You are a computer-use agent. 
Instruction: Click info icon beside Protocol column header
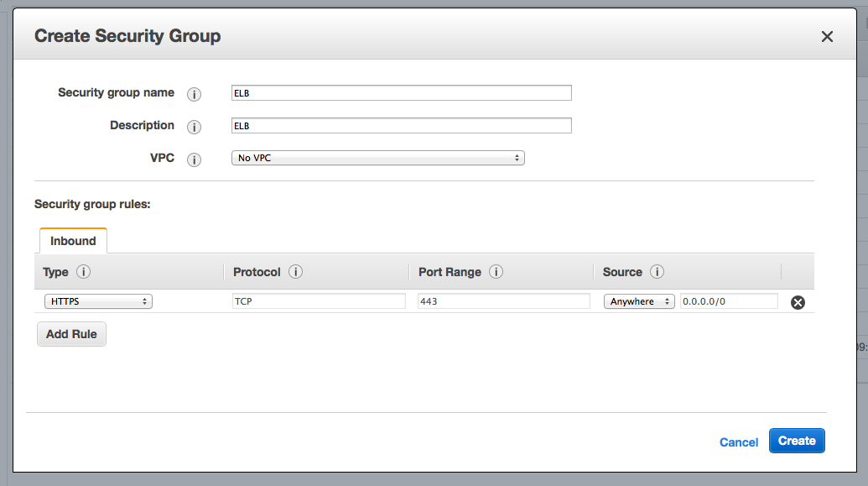coord(295,272)
